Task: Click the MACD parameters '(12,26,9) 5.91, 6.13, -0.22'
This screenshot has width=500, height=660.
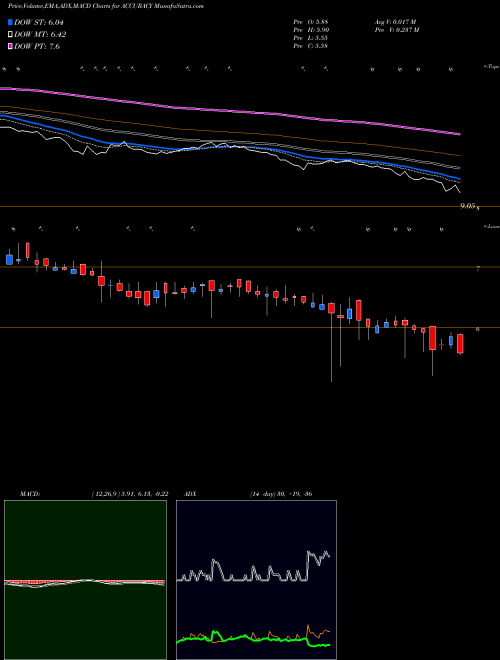Action: (130, 494)
